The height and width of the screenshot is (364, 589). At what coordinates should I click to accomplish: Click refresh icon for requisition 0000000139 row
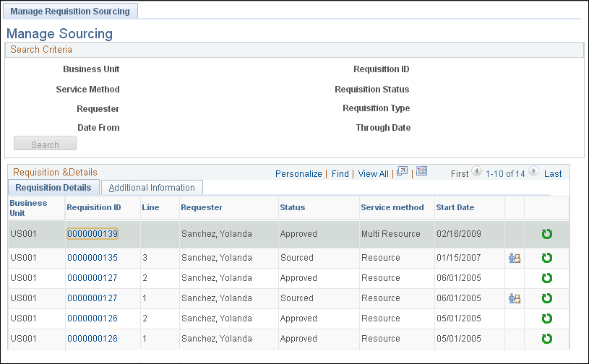tap(546, 234)
